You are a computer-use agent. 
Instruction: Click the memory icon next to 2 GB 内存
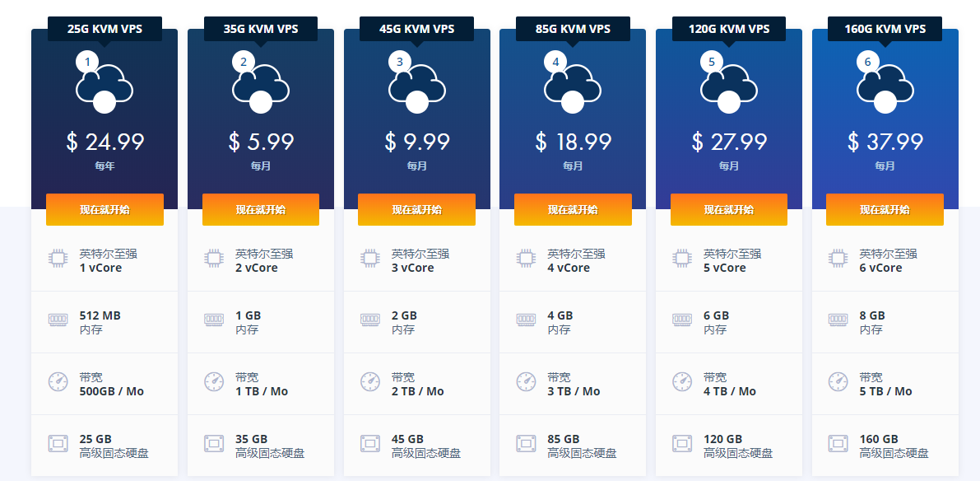[370, 320]
